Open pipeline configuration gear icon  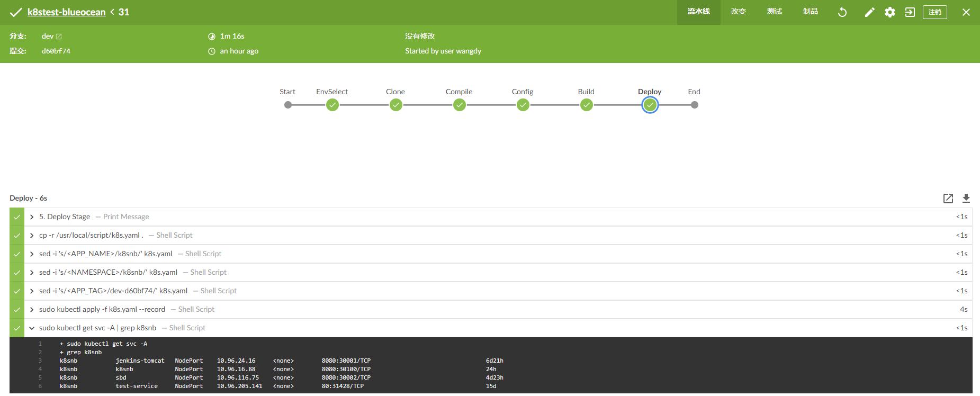890,12
